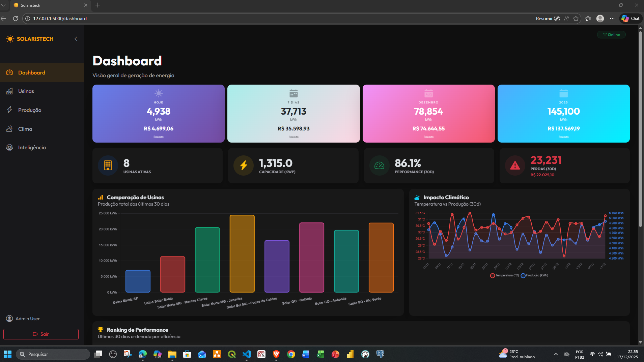Open the Usinas menu item
Image resolution: width=644 pixels, height=362 pixels.
tap(26, 91)
